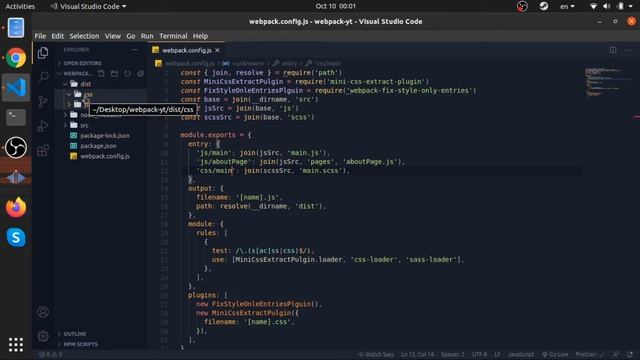This screenshot has height=360, width=640.
Task: Launch Firefox from the dock
Action: pos(16,207)
